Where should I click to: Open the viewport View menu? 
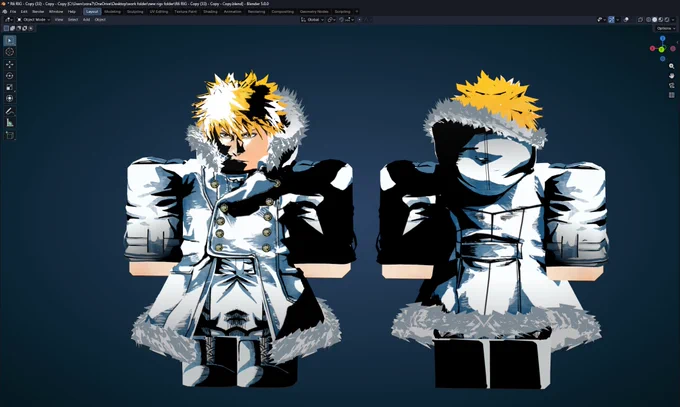[x=59, y=20]
